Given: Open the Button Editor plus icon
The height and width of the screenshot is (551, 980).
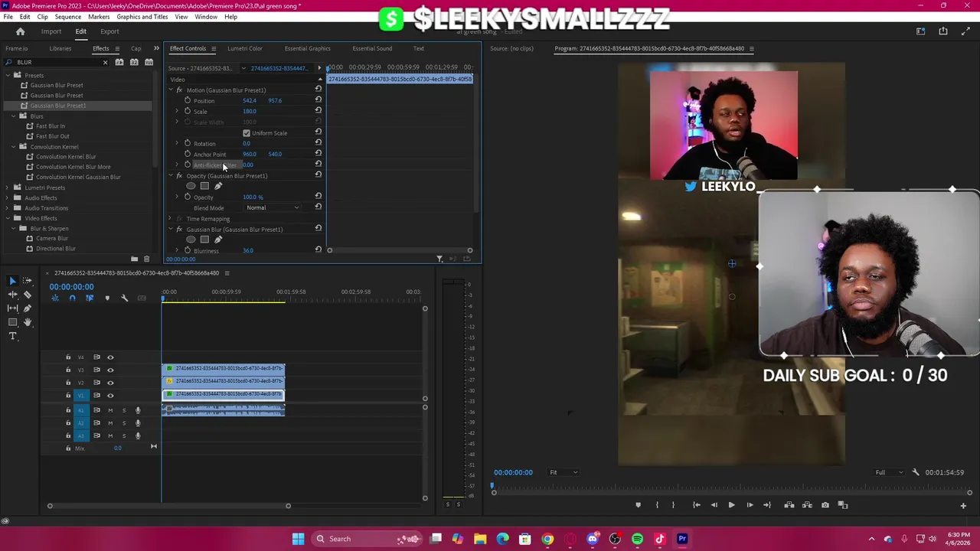Looking at the screenshot, I should coord(963,505).
